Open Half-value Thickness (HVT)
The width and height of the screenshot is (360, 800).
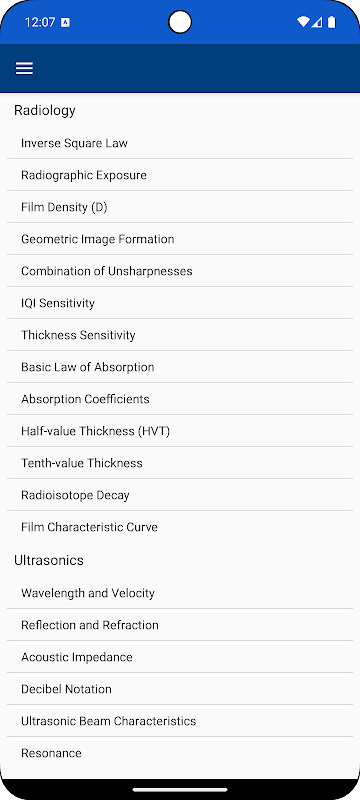(x=180, y=431)
